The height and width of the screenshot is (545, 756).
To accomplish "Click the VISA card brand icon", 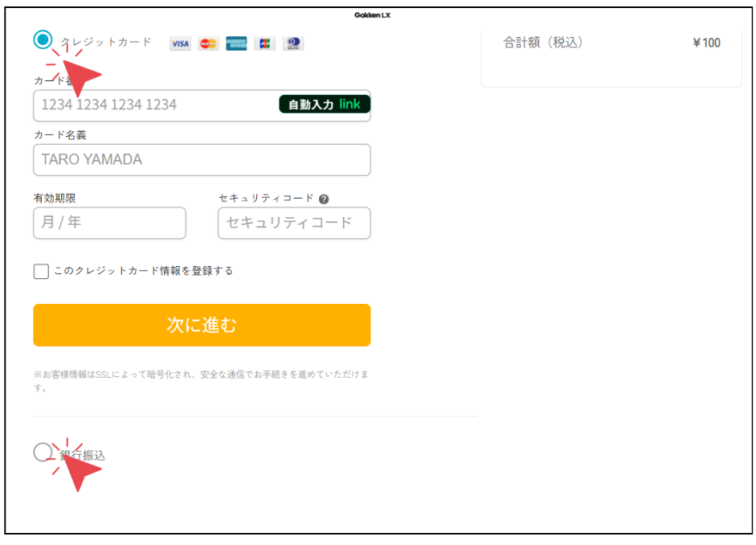I will click(179, 43).
